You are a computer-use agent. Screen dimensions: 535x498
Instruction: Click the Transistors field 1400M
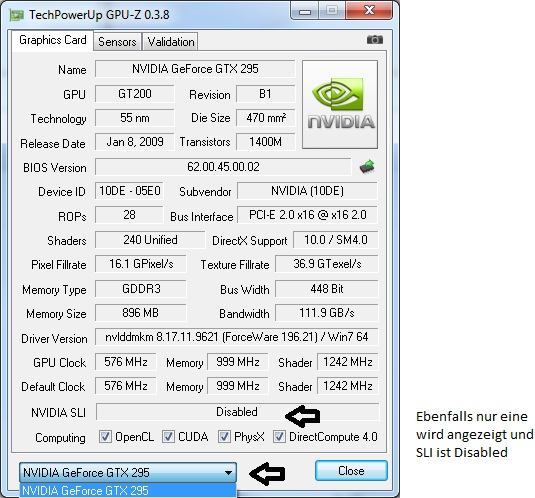tap(265, 142)
